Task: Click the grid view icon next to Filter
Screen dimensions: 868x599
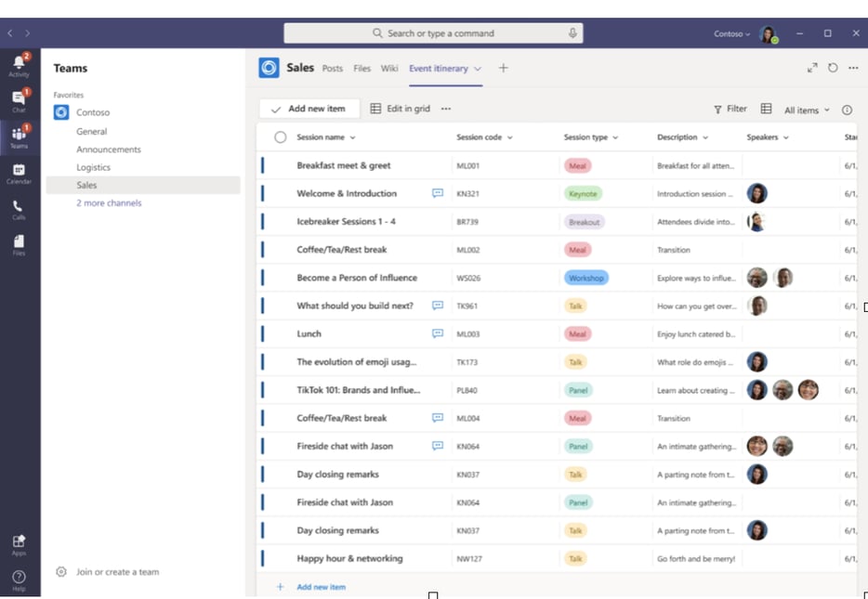Action: pyautogui.click(x=766, y=109)
